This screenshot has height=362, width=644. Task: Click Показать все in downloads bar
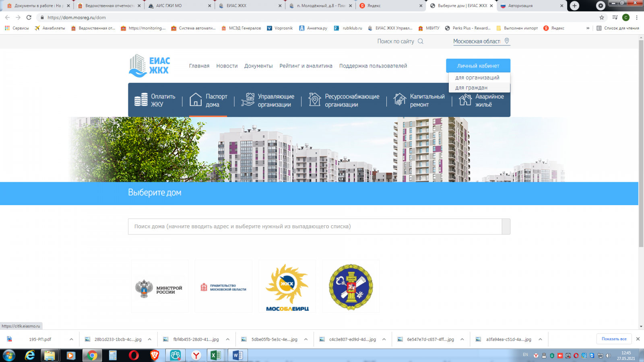pyautogui.click(x=614, y=339)
